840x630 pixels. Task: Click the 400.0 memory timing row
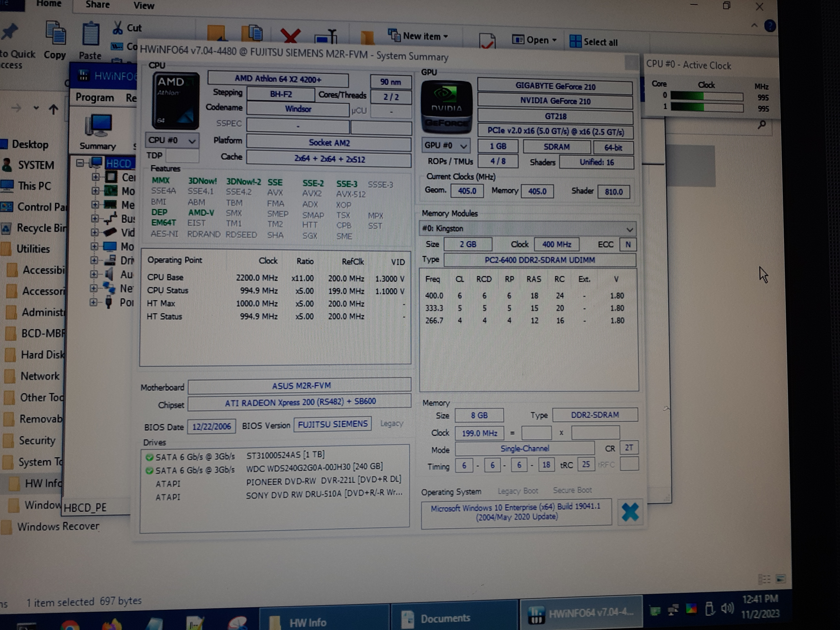(x=525, y=295)
